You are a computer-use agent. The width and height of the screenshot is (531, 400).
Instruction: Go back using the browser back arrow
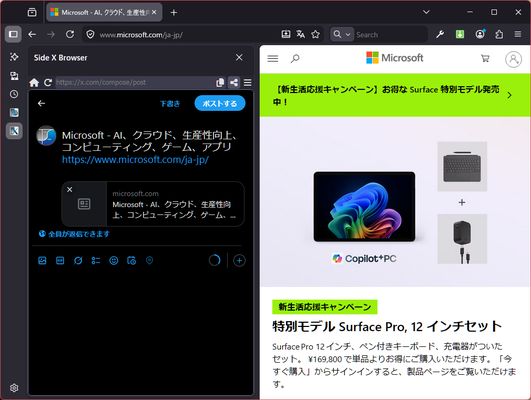[32, 34]
